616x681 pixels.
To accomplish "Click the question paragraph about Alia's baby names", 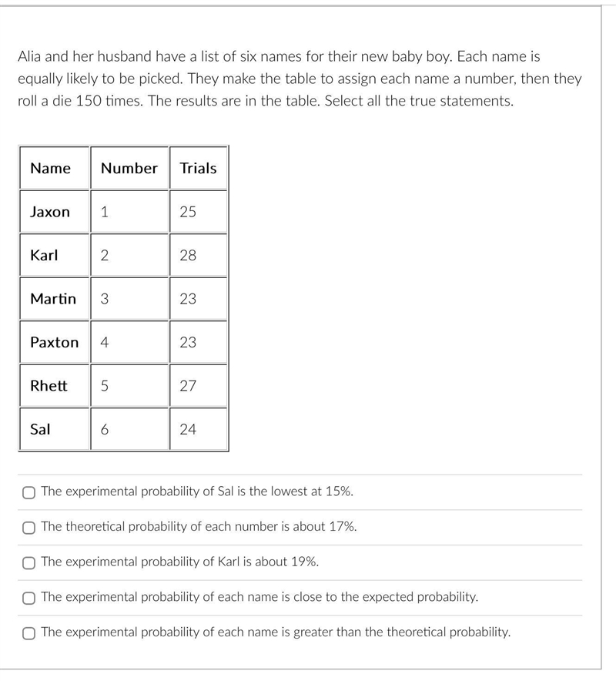I will click(300, 79).
